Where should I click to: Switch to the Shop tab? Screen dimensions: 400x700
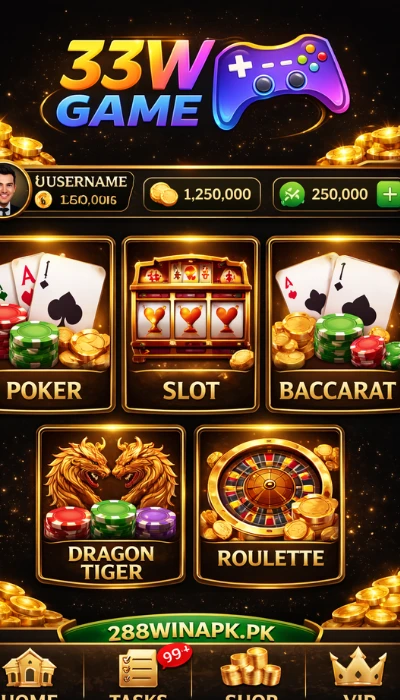250,674
